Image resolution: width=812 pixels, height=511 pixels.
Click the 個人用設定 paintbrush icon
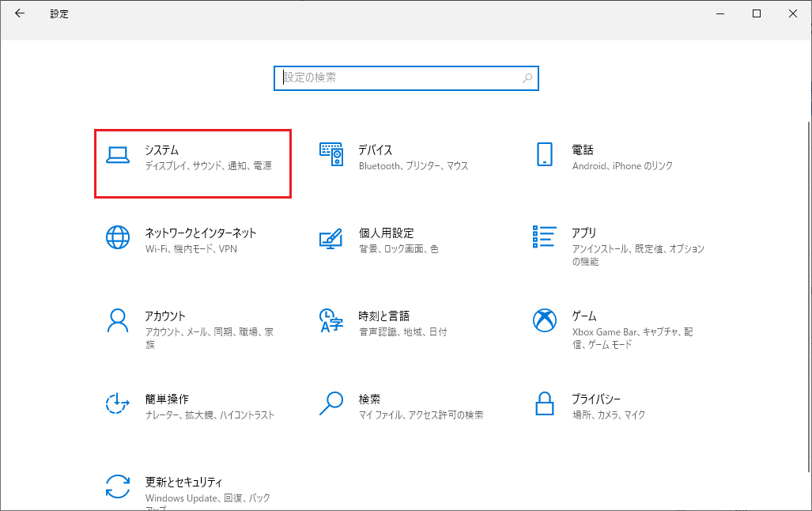[330, 238]
